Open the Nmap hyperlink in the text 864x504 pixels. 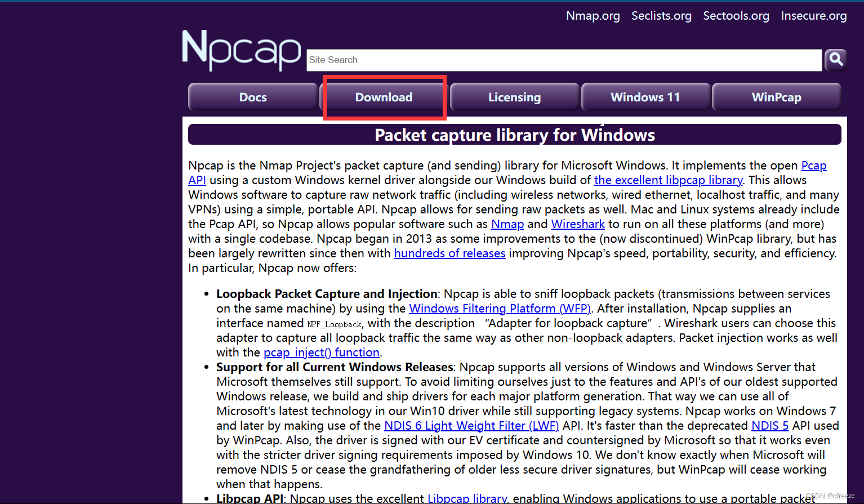(507, 224)
